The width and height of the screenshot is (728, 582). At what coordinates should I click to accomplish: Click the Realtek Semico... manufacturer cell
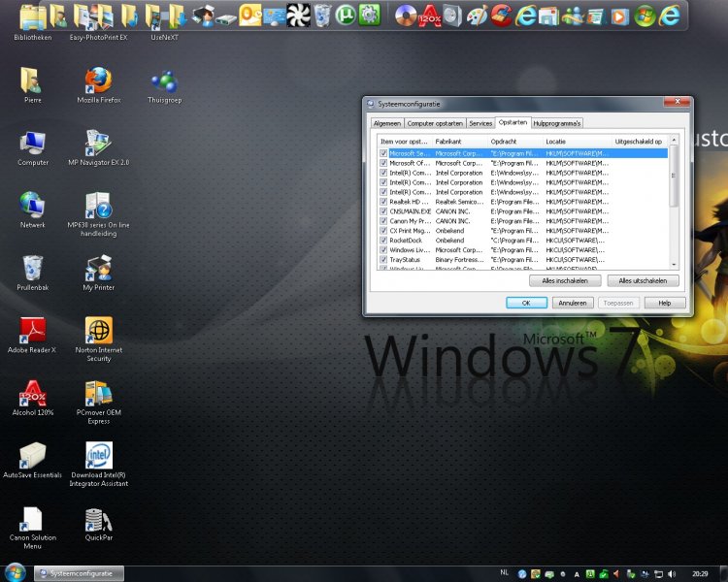(459, 202)
